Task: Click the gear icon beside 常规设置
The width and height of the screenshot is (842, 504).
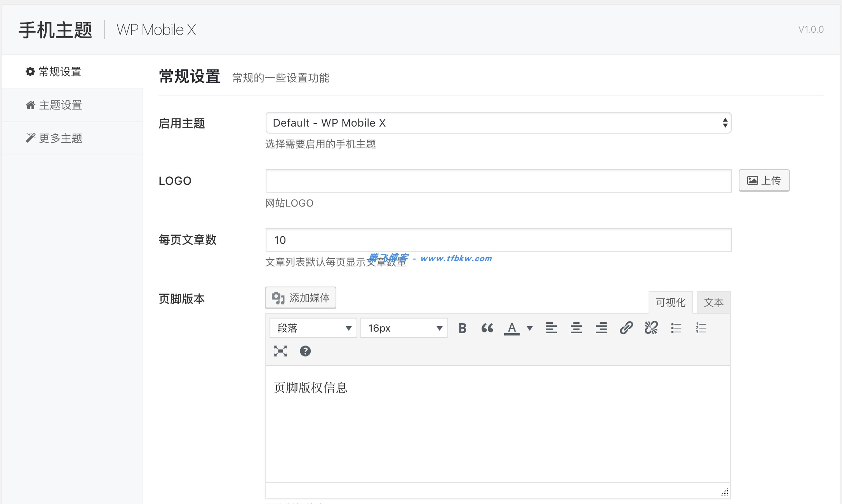Action: point(30,71)
